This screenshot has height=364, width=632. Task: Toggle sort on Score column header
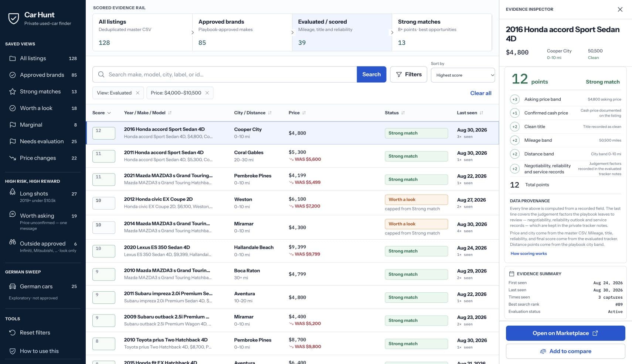click(x=102, y=113)
